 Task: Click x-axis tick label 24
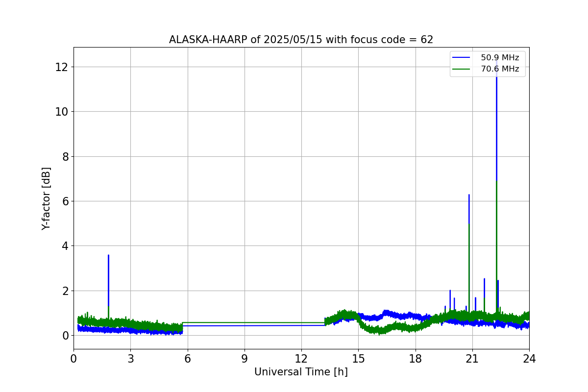[529, 358]
